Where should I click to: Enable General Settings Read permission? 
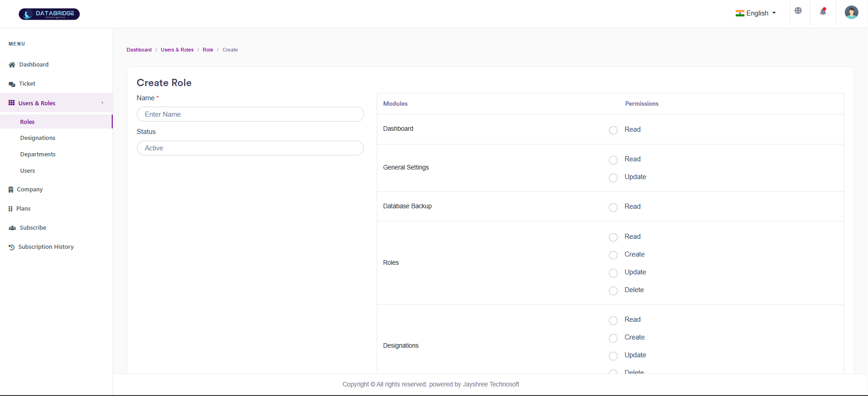pyautogui.click(x=613, y=160)
